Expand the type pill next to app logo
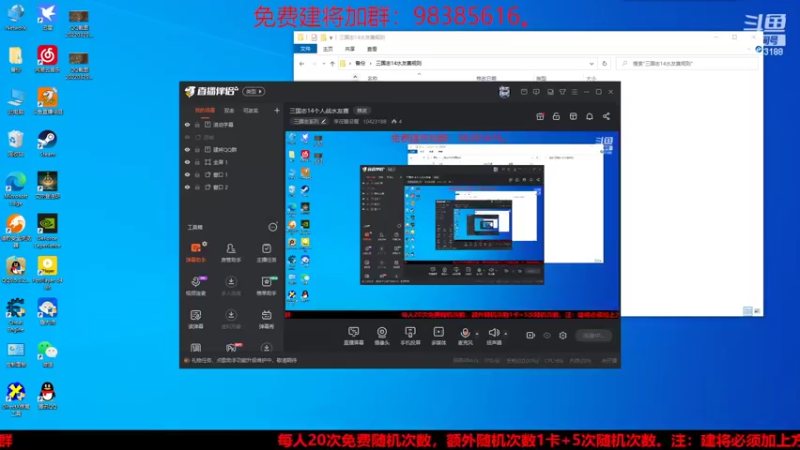Image resolution: width=800 pixels, height=450 pixels. [254, 91]
